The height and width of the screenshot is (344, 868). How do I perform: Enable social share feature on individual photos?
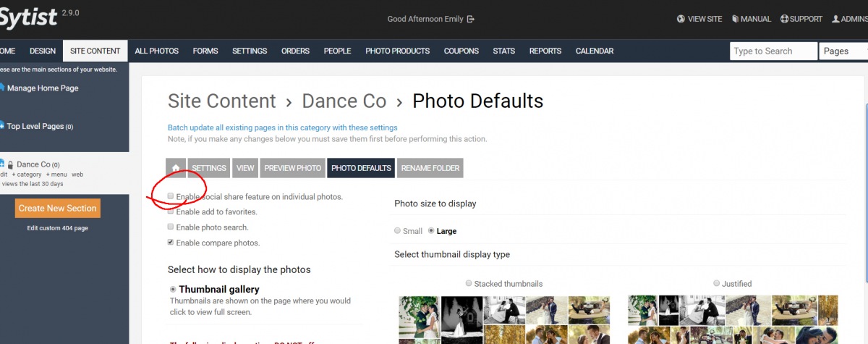tap(171, 196)
